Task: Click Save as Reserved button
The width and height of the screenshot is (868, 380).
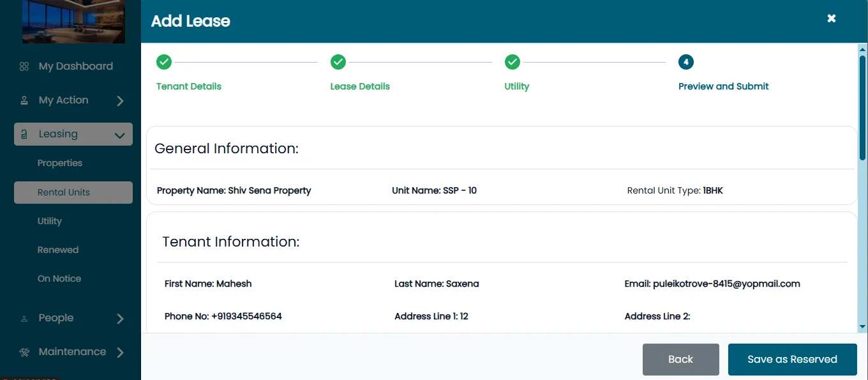Action: tap(792, 360)
